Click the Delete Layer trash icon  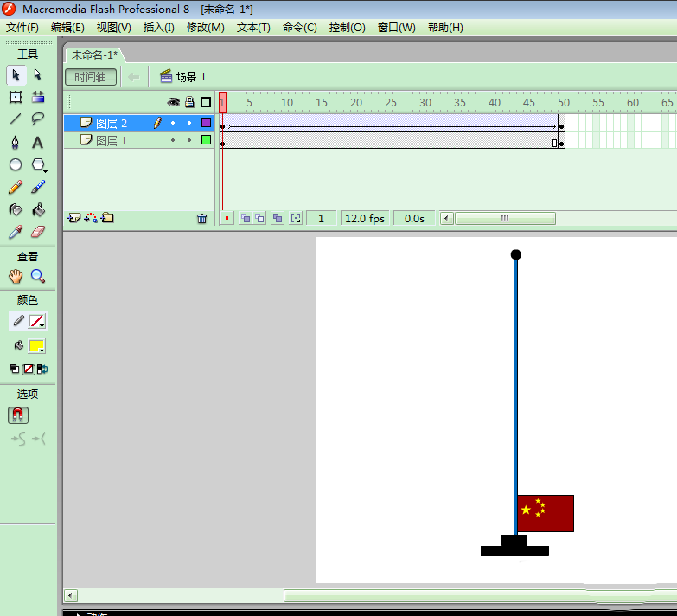pyautogui.click(x=201, y=219)
